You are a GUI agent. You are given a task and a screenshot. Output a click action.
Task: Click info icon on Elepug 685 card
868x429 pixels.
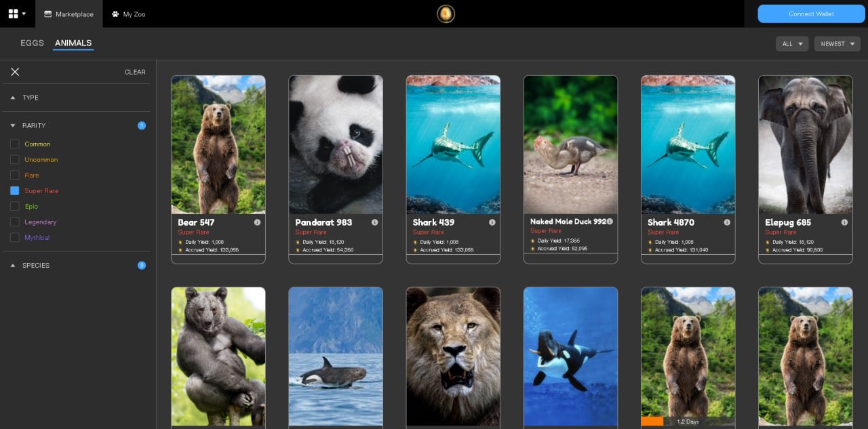click(x=844, y=222)
